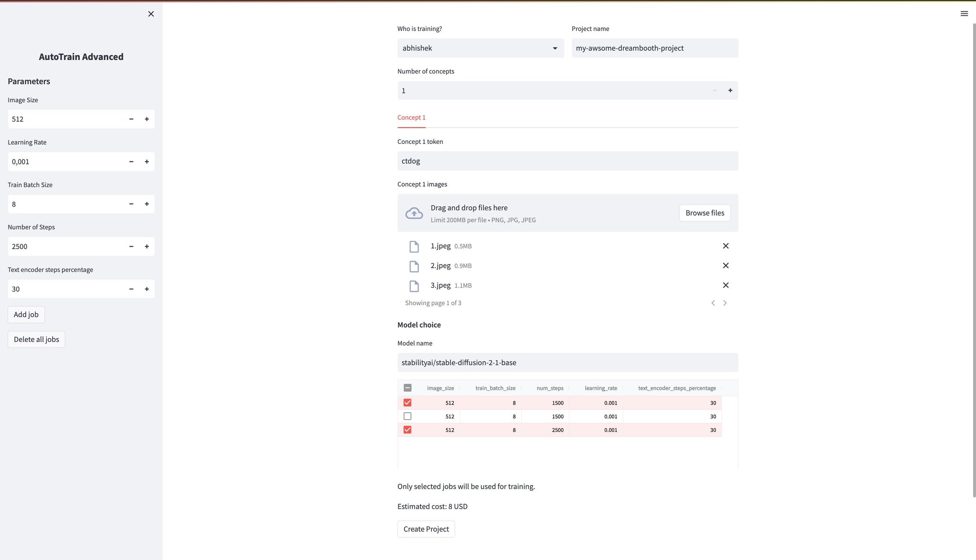Click the page vertical scrollbar
The height and width of the screenshot is (560, 976).
click(x=974, y=260)
